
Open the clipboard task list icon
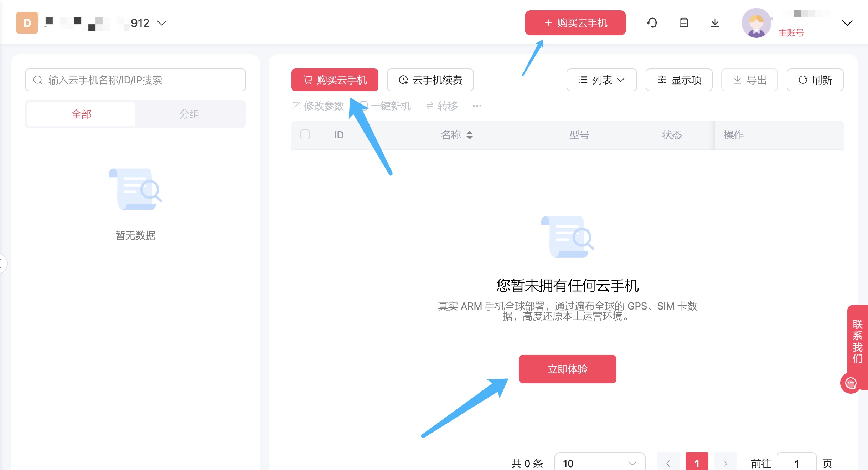(x=683, y=23)
